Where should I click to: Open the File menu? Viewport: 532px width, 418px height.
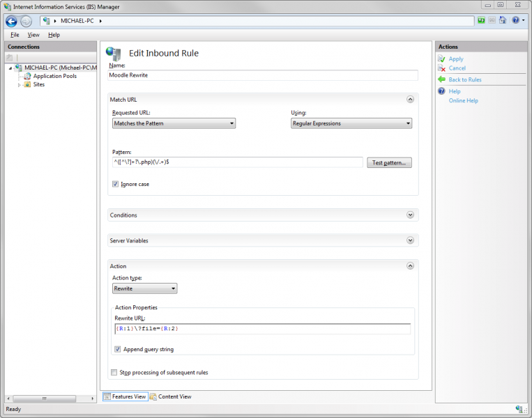15,35
